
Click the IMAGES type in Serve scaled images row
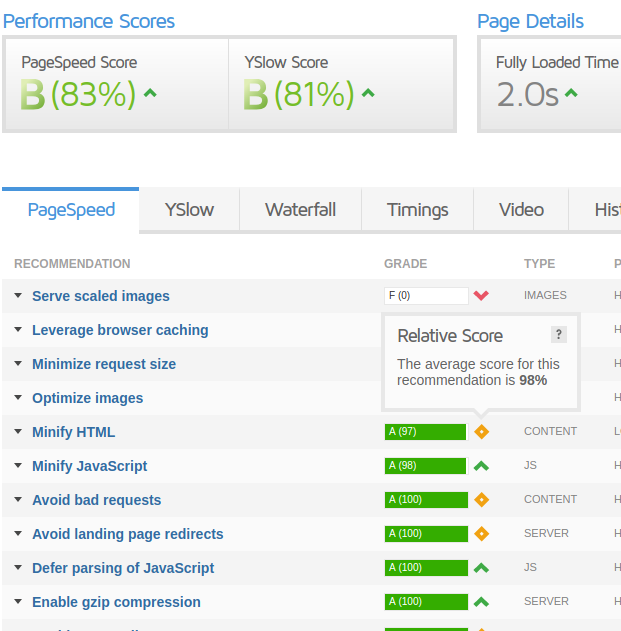[545, 295]
